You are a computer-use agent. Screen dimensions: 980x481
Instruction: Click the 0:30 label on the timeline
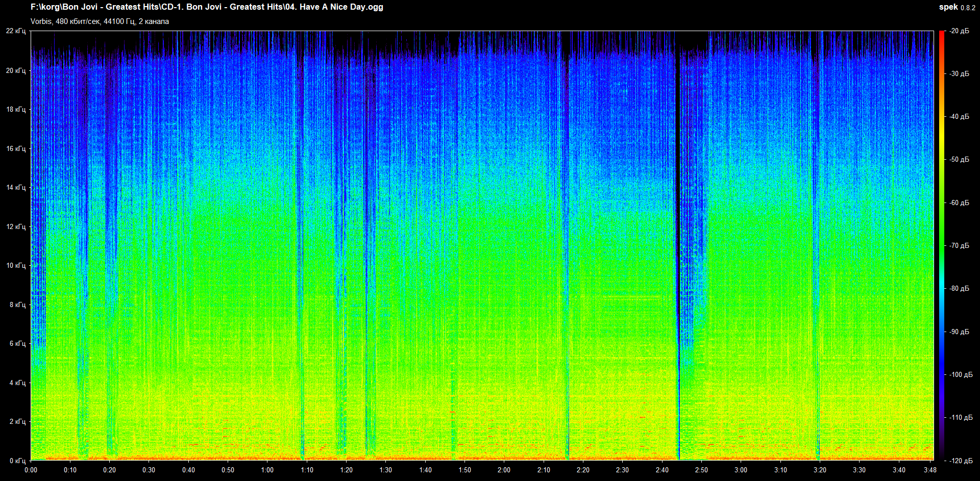point(149,470)
